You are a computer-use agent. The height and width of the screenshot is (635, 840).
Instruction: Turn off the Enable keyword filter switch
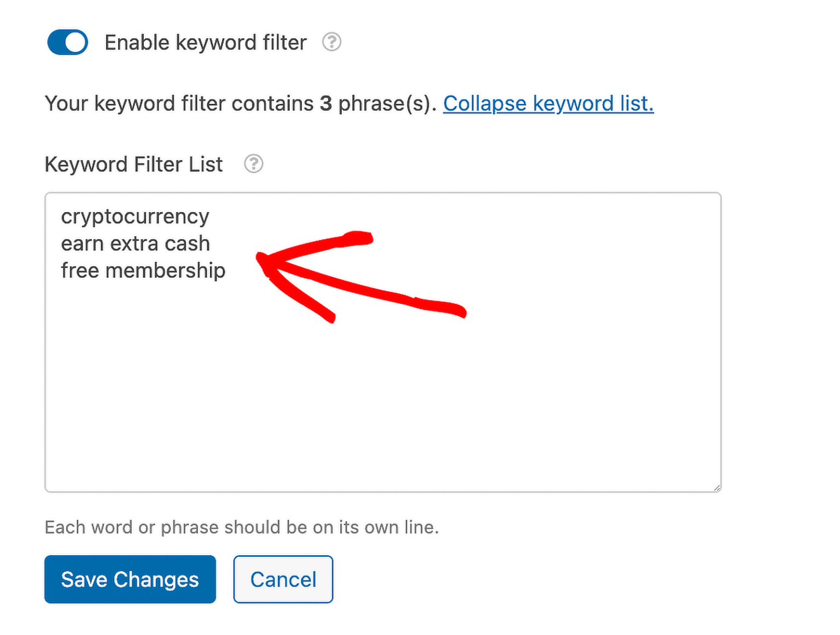tap(67, 42)
